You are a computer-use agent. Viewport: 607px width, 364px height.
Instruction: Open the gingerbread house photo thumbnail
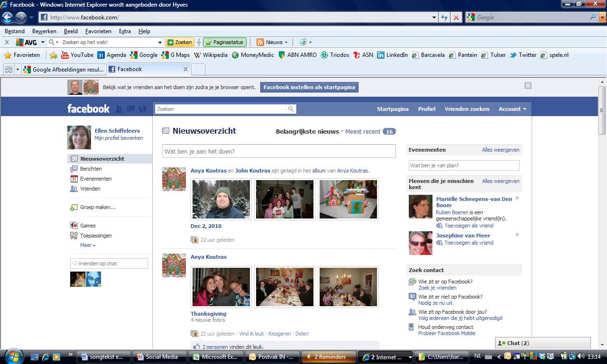348,199
